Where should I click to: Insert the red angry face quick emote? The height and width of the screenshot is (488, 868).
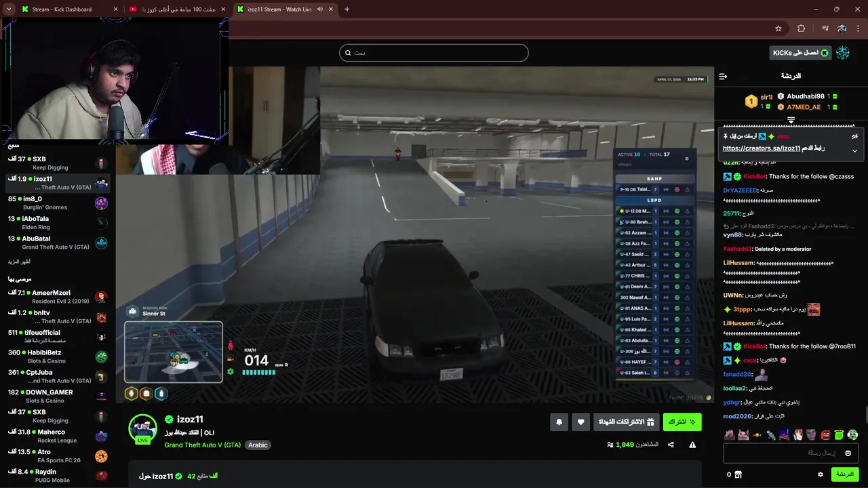[825, 435]
